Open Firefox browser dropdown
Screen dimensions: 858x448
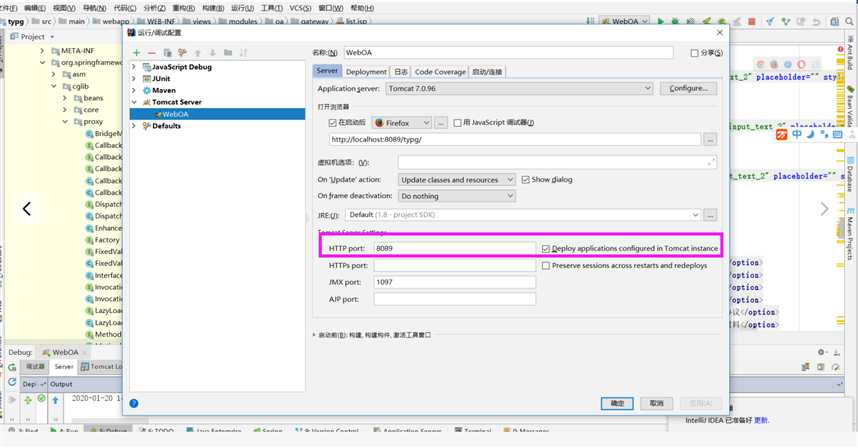pyautogui.click(x=402, y=123)
